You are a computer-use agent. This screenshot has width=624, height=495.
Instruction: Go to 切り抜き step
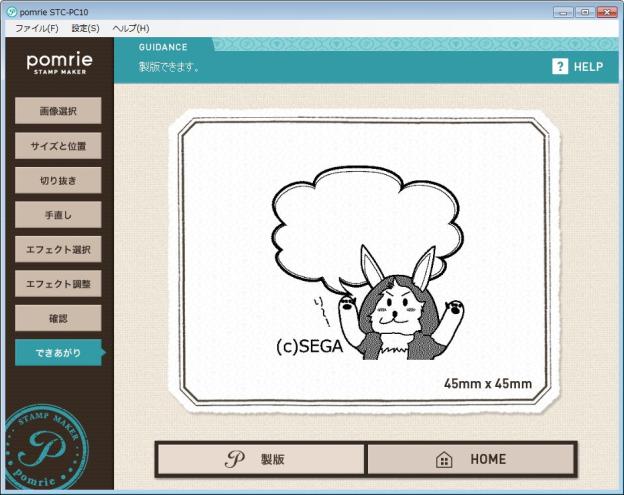click(58, 180)
